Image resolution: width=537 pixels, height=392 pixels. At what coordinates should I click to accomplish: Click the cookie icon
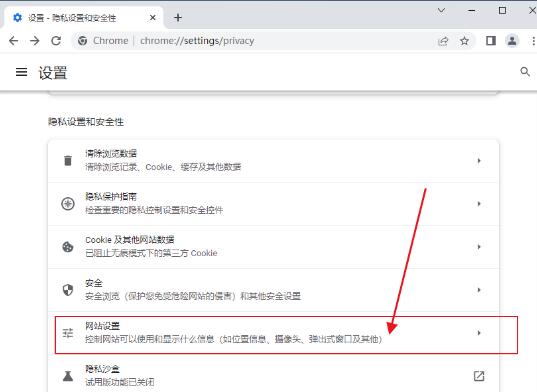click(x=68, y=246)
